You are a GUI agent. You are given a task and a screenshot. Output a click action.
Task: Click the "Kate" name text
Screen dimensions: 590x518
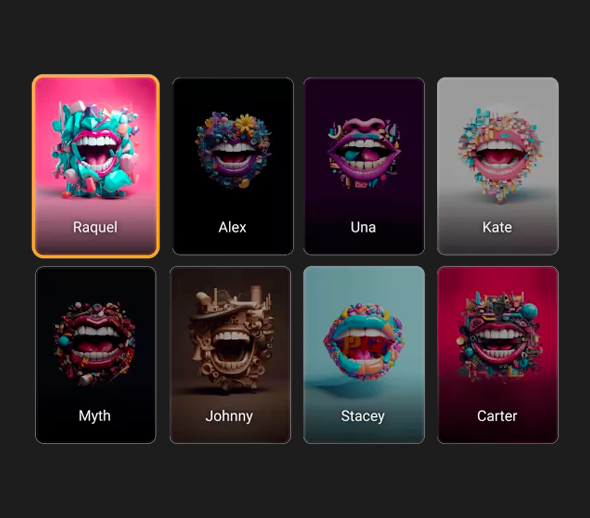(x=497, y=227)
